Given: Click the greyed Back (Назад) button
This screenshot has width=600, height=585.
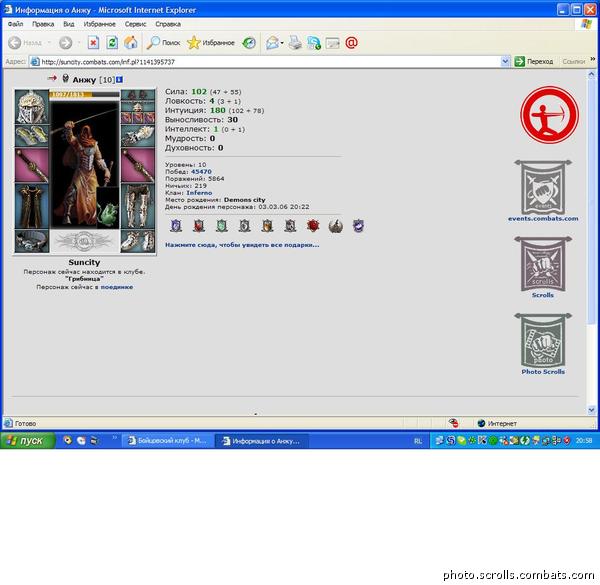Looking at the screenshot, I should coord(24,43).
